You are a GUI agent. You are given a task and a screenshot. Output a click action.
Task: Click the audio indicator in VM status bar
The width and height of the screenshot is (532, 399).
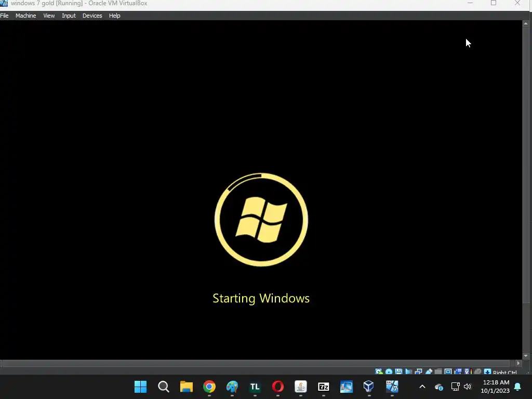pos(408,372)
